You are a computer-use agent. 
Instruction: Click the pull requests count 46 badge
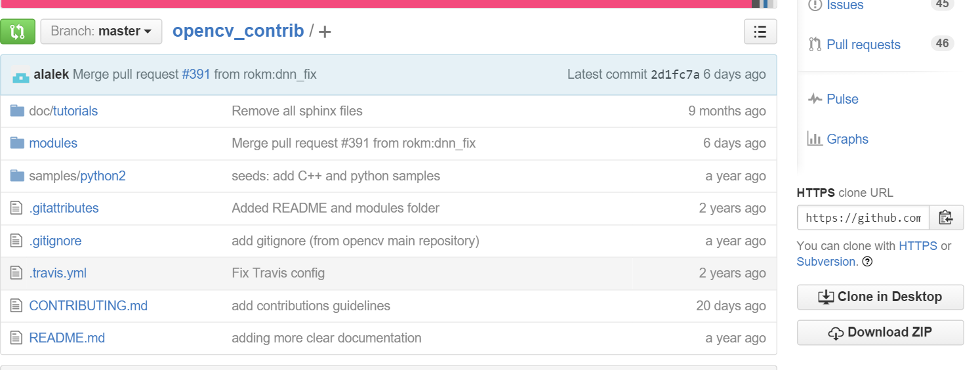(943, 43)
